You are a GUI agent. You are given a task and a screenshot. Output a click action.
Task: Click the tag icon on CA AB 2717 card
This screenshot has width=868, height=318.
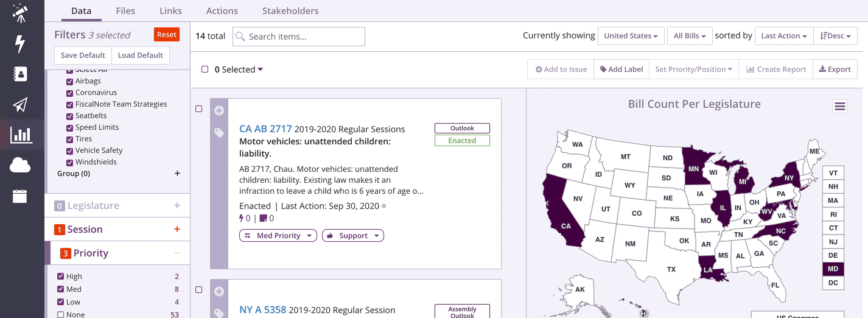219,132
